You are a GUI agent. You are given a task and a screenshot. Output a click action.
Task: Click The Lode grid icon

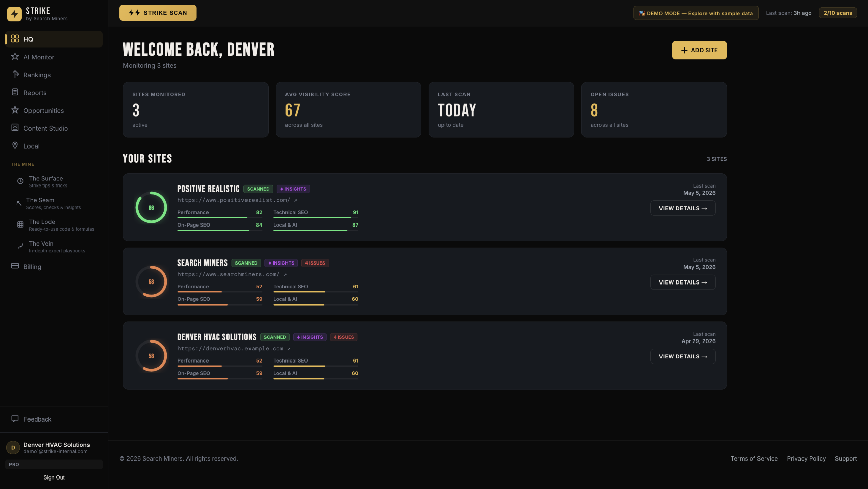(x=20, y=225)
